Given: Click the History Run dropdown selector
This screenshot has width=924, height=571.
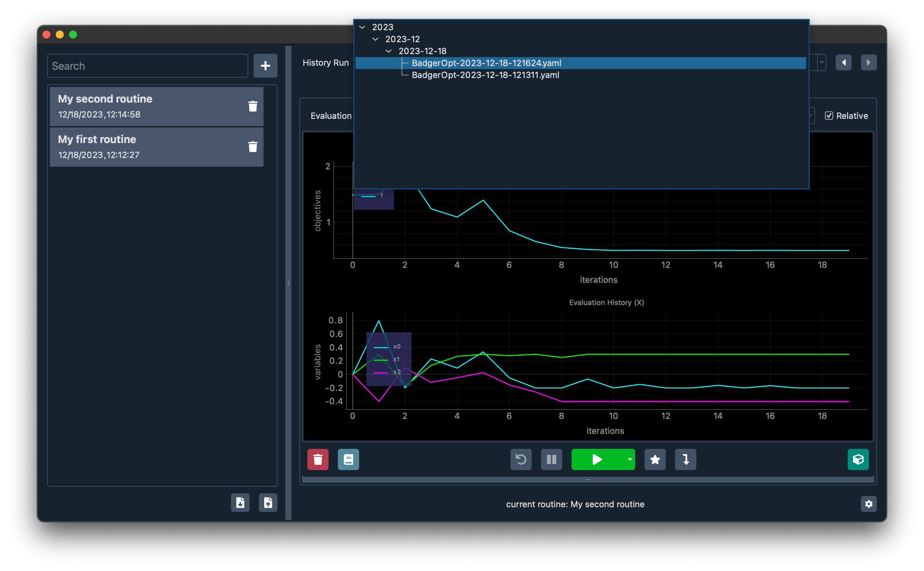Looking at the screenshot, I should [820, 62].
